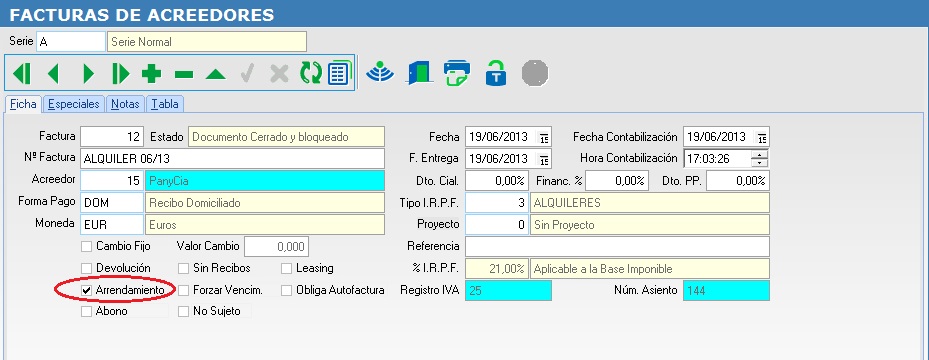Screen dimensions: 929x360
Task: Add a new invoice with green plus
Action: coord(152,73)
